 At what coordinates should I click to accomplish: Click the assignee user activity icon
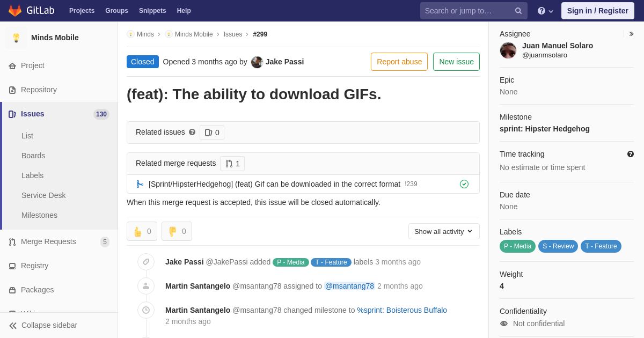point(146,286)
